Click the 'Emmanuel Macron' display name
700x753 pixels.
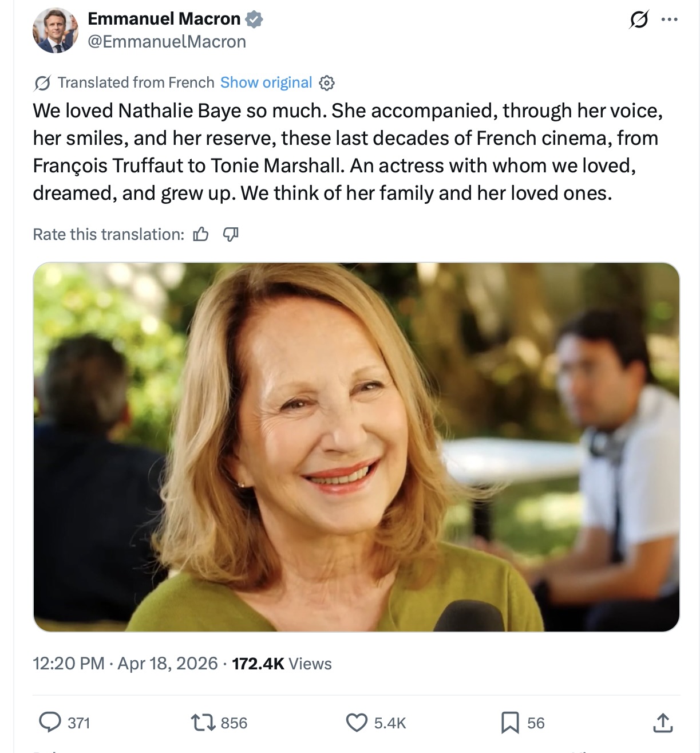164,19
